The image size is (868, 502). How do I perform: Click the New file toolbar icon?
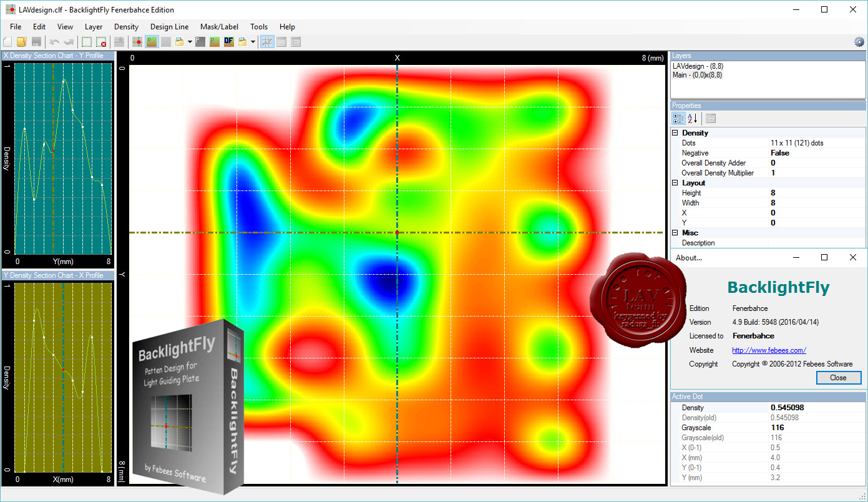tap(8, 42)
